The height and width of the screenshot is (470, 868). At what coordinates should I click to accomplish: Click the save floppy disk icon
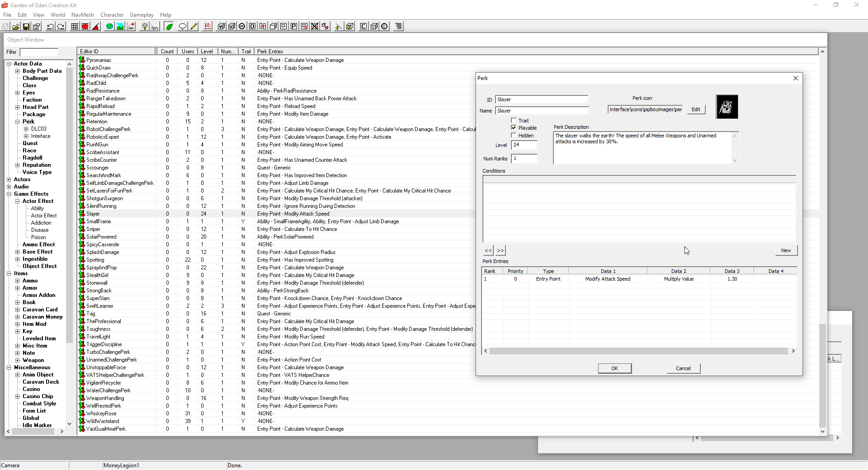coord(26,27)
